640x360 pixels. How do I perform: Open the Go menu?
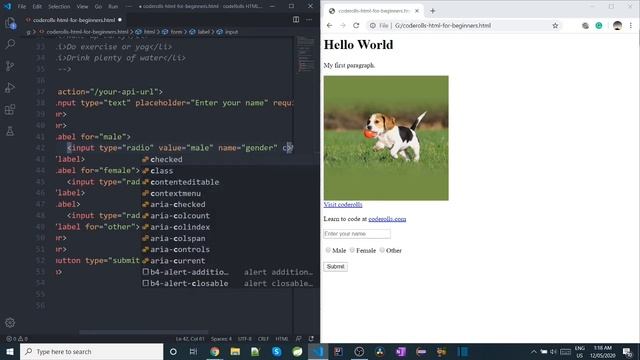click(98, 7)
